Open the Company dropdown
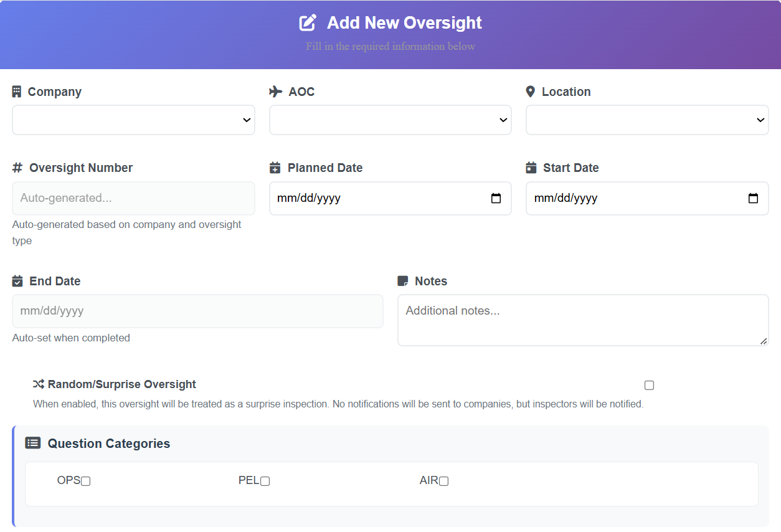 click(133, 120)
